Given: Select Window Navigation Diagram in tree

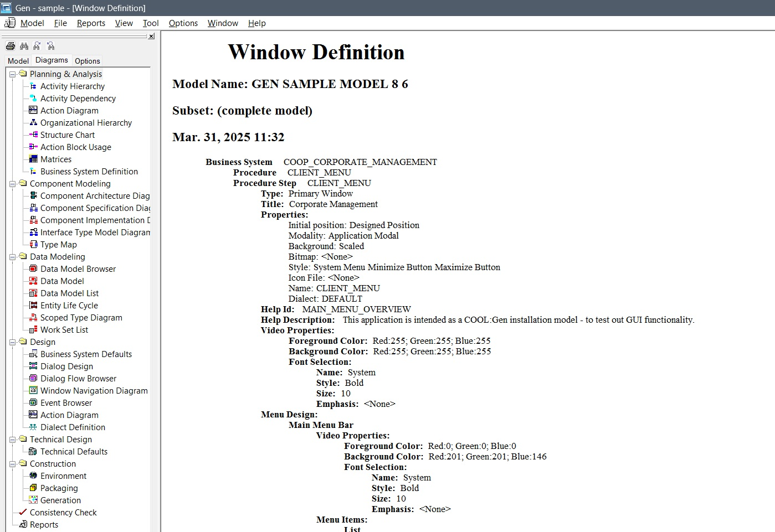Looking at the screenshot, I should [94, 391].
